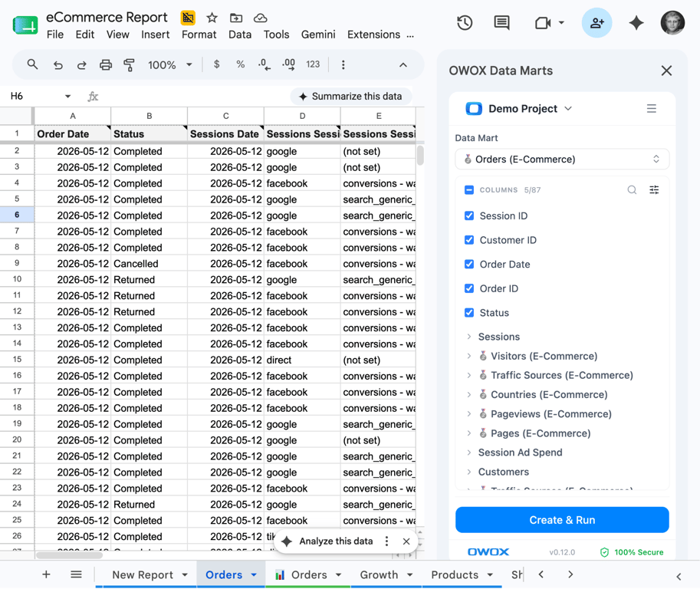
Task: Open the all sheets list button
Action: coord(76,574)
